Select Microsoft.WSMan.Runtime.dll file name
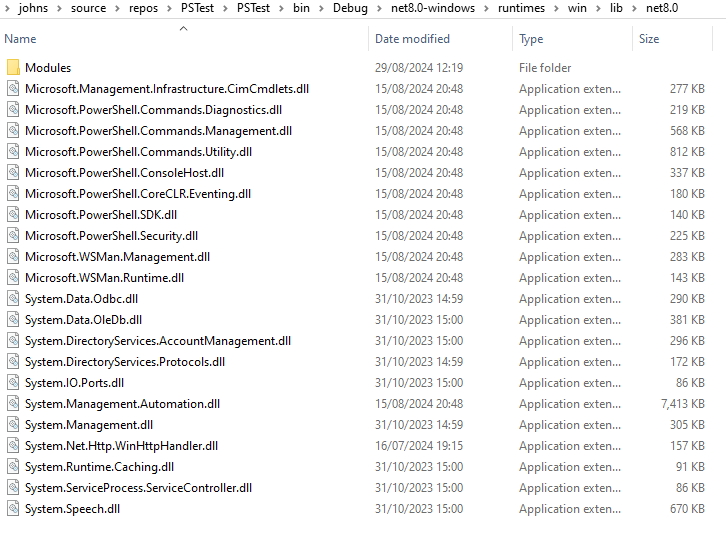This screenshot has width=726, height=545. tap(105, 277)
